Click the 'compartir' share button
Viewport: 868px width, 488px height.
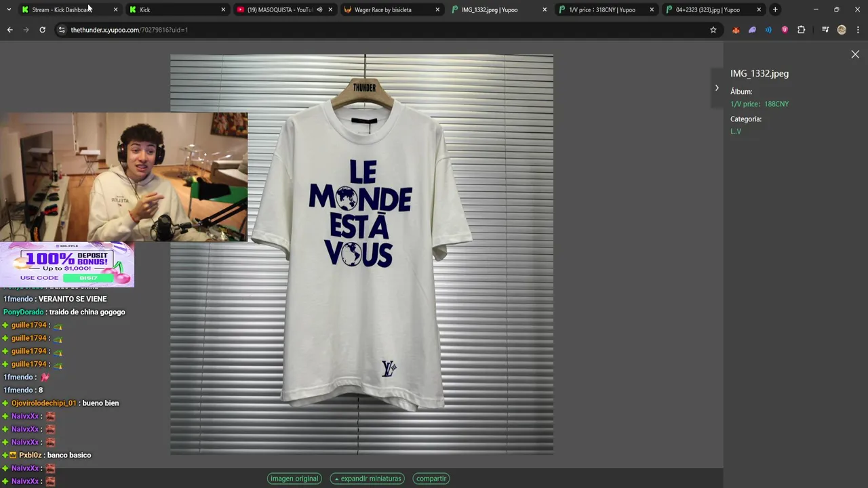click(x=431, y=479)
